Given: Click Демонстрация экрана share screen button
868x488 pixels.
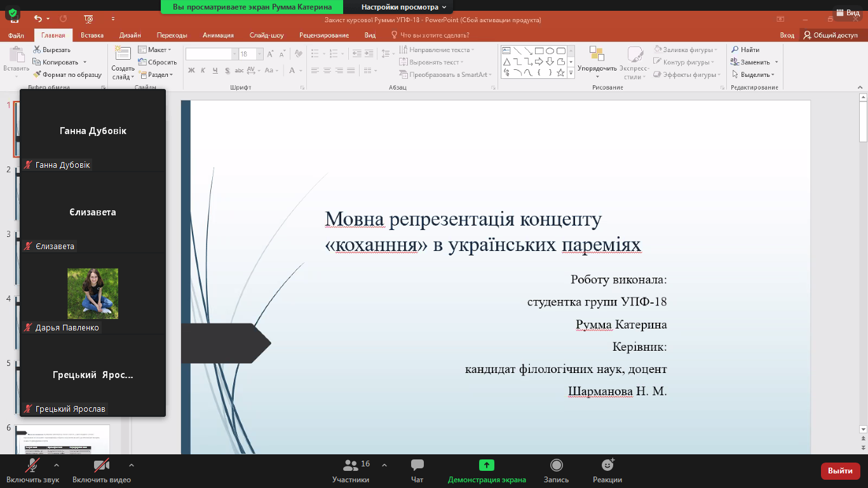Looking at the screenshot, I should (x=487, y=470).
